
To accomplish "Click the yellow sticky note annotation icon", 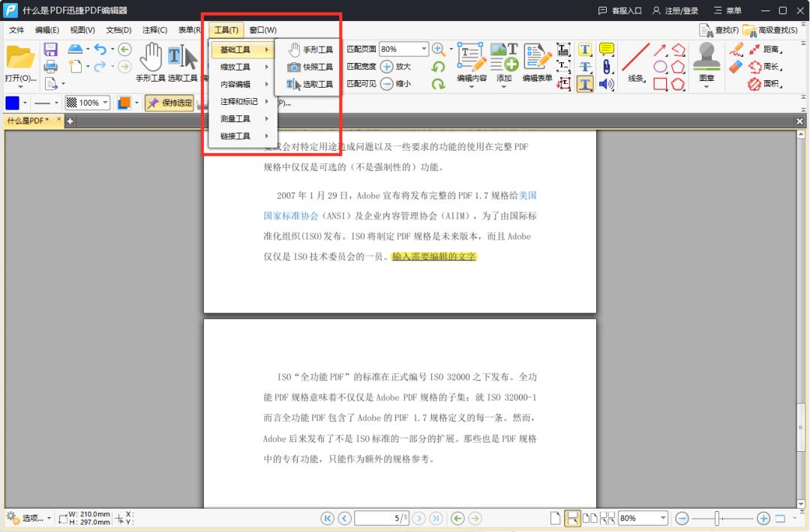I will [x=607, y=48].
